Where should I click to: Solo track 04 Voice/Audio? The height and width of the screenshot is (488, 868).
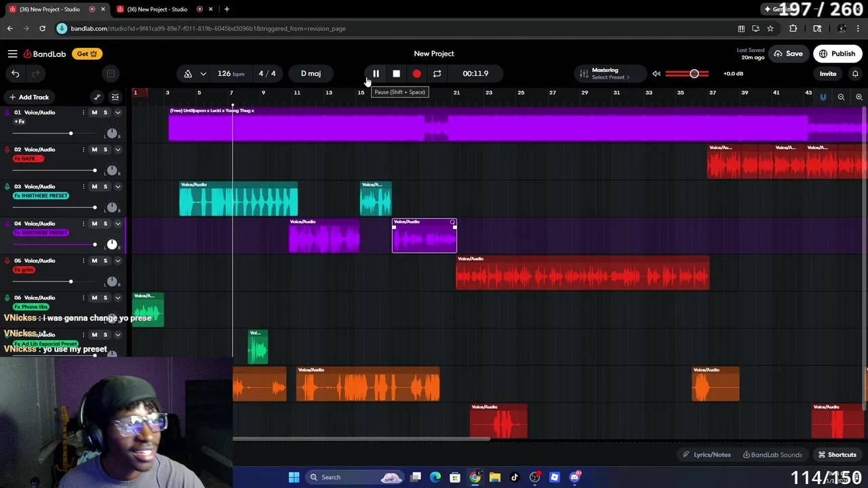click(x=105, y=224)
